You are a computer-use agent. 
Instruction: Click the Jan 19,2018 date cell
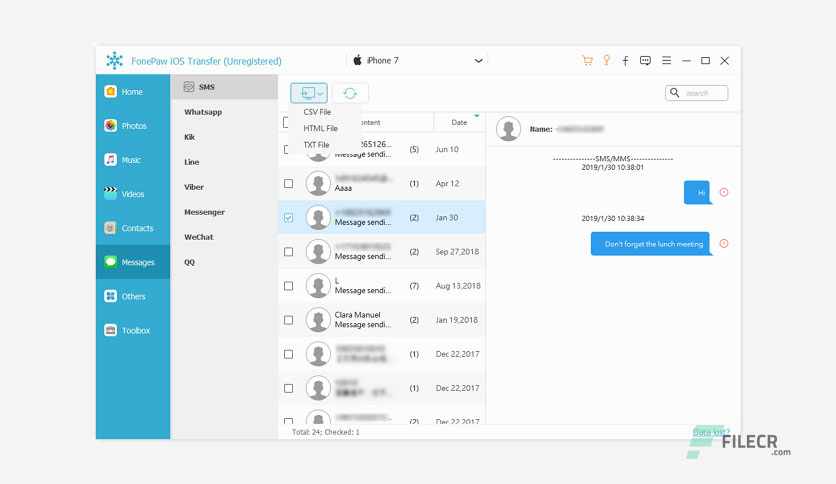(x=456, y=320)
